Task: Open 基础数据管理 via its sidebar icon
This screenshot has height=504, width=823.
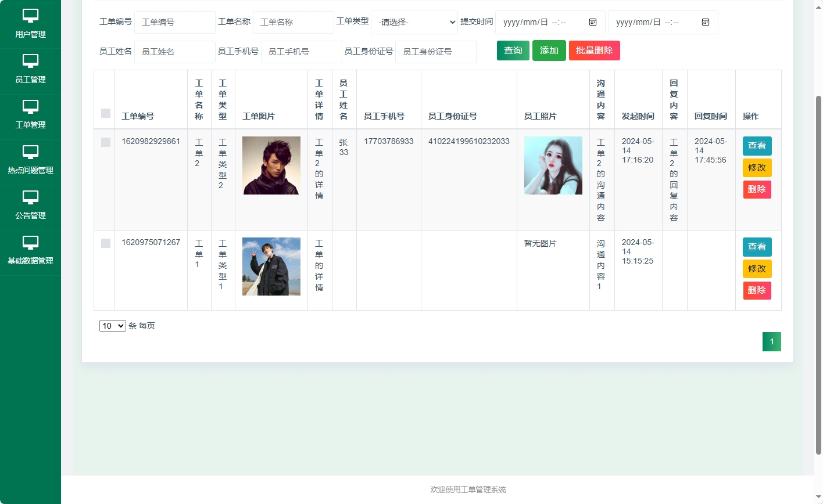Action: tap(30, 242)
